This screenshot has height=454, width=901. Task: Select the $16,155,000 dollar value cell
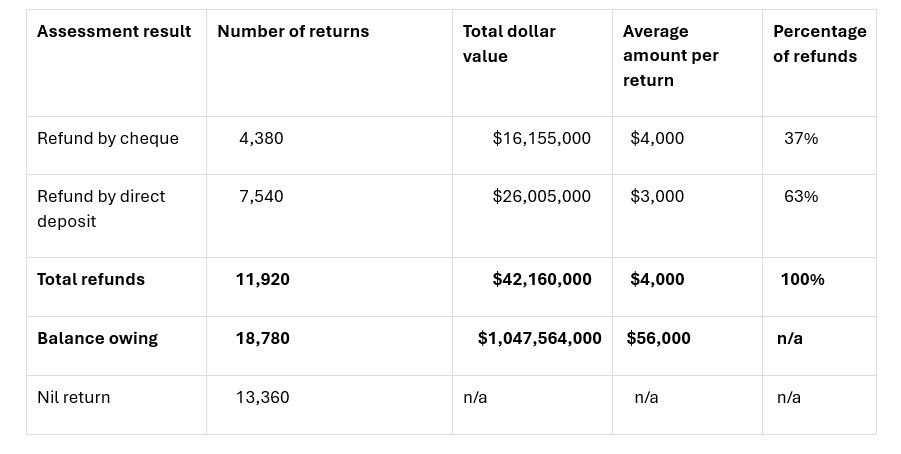(x=541, y=139)
